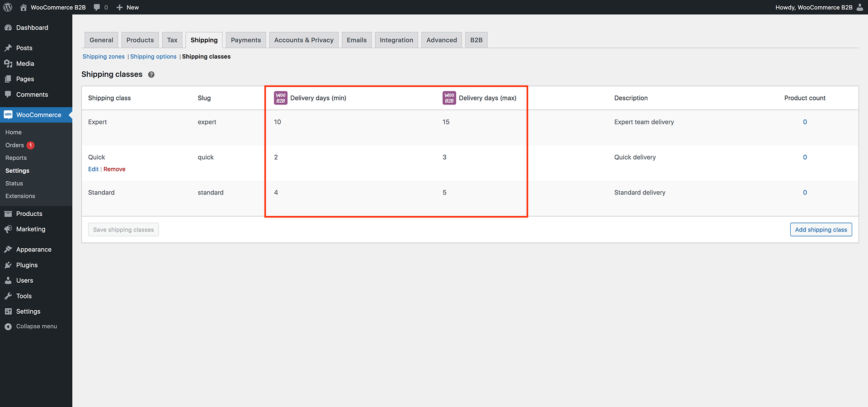Open product count link for Quick class

click(805, 157)
